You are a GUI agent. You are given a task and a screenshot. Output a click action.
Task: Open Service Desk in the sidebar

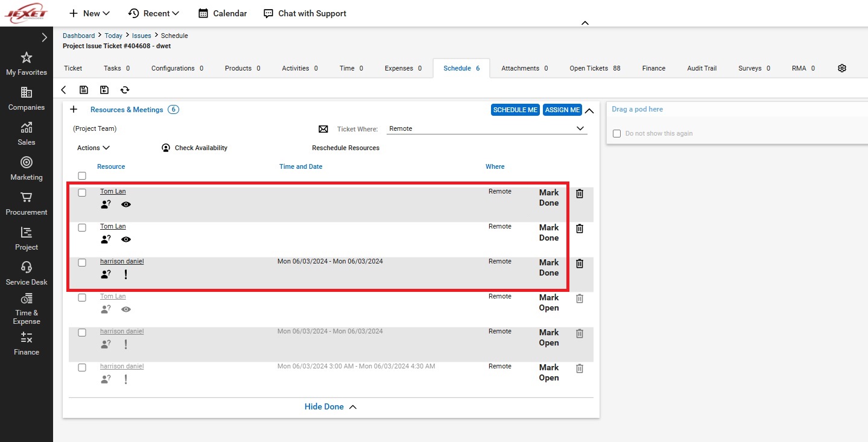[26, 273]
